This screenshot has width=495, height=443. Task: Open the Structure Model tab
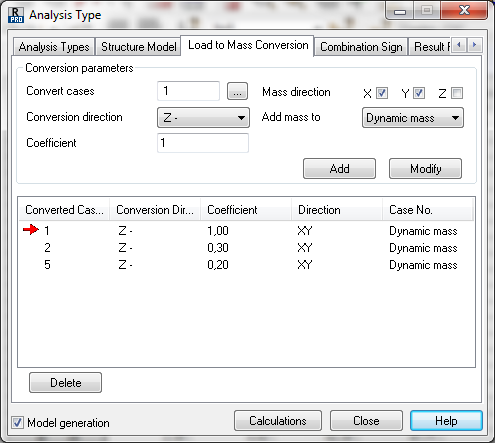[x=139, y=47]
